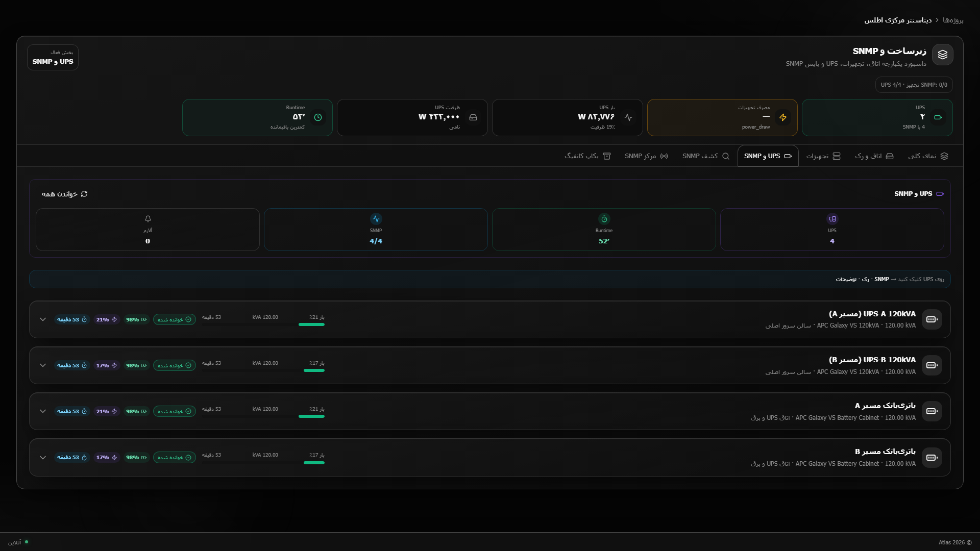Click the device icon of باتری‌بانک مسیر A

coord(932,411)
